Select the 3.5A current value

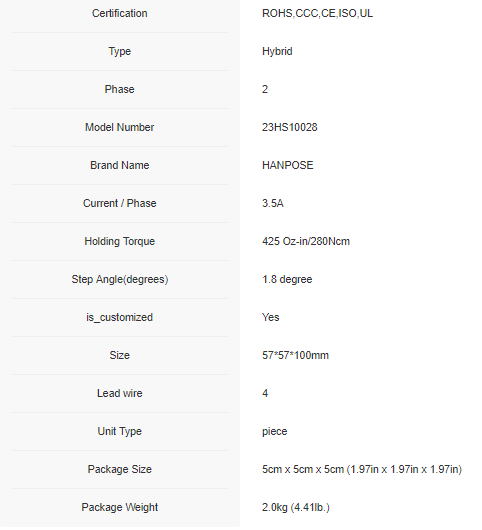273,203
